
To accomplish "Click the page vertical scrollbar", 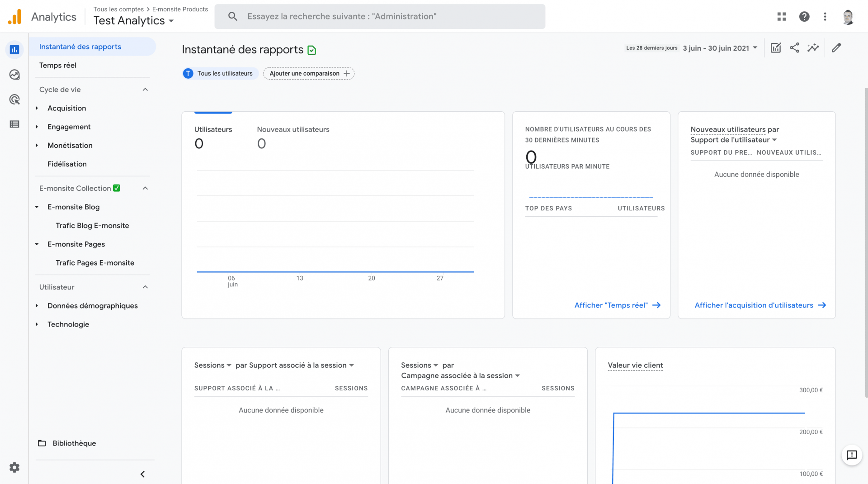I will 866,242.
